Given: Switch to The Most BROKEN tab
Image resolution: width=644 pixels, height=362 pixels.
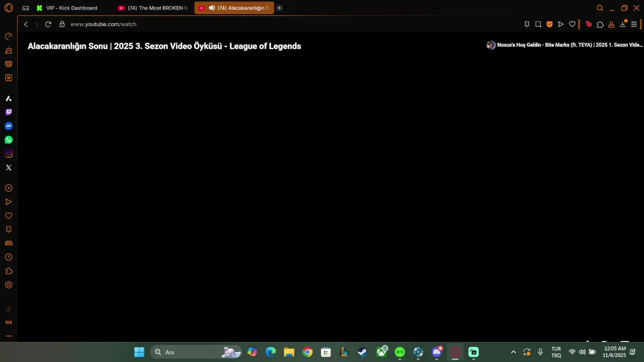Looking at the screenshot, I should (153, 8).
